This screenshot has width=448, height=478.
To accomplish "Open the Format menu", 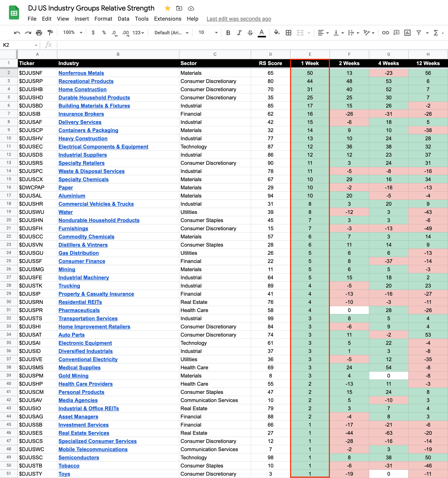I will coord(103,19).
